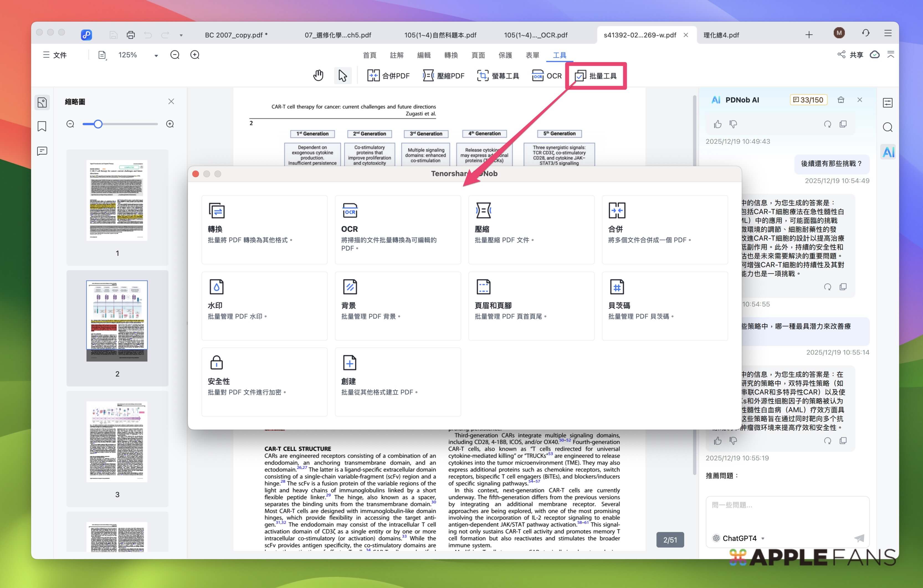Click the thumbnail size slider handle
This screenshot has width=923, height=588.
[x=98, y=124]
